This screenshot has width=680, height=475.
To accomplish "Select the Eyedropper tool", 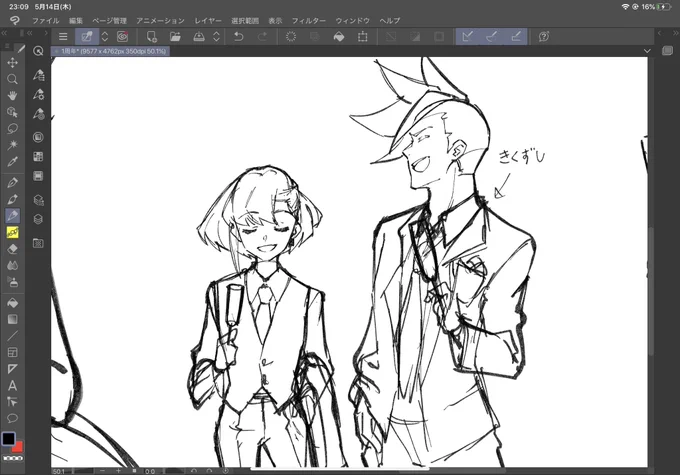I will (13, 161).
